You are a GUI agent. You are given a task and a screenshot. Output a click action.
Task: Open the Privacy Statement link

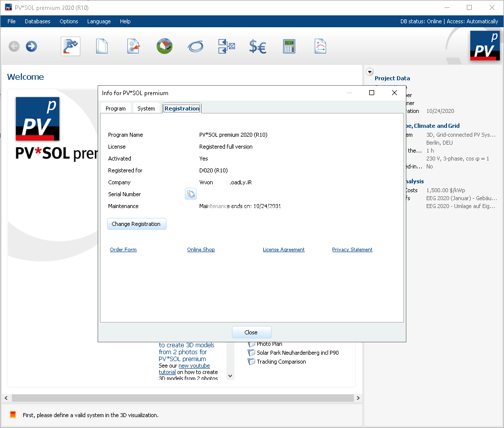pos(352,250)
